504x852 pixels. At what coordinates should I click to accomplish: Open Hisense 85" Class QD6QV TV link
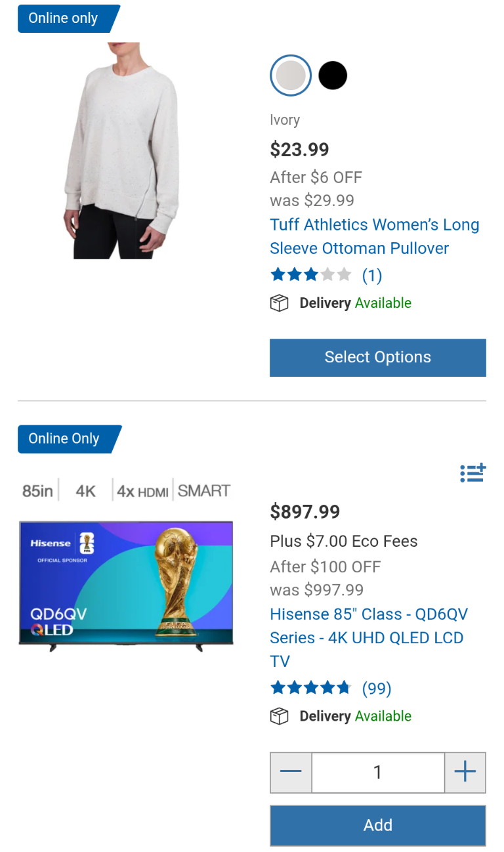[x=369, y=637]
